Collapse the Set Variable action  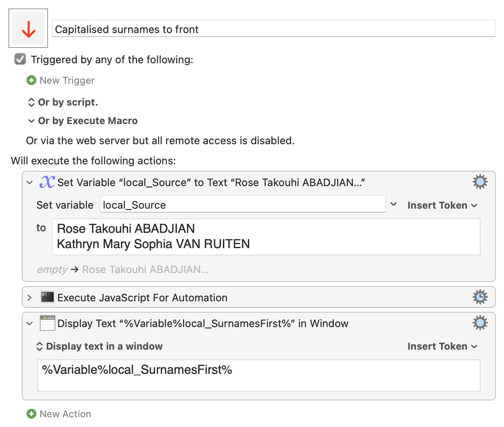point(29,182)
